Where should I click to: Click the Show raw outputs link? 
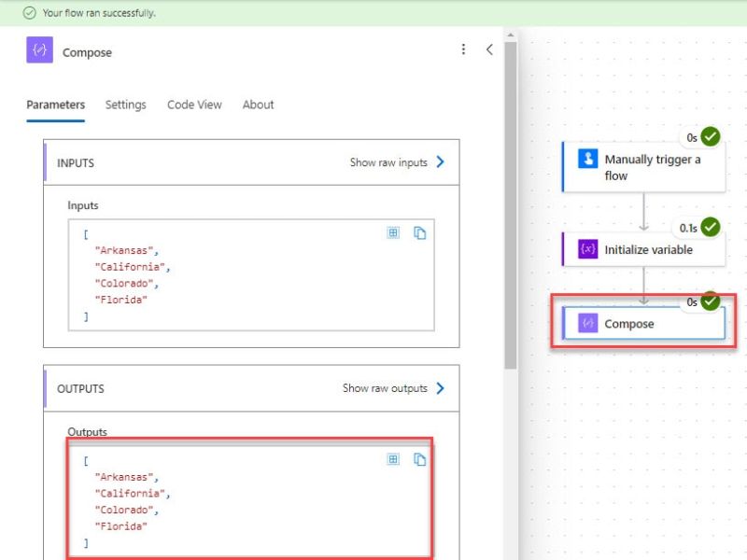(384, 389)
